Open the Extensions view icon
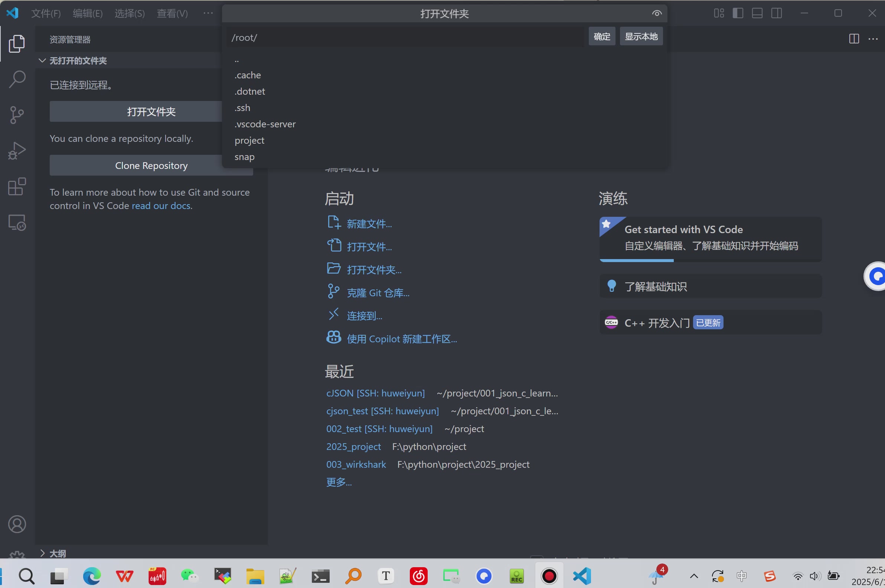Viewport: 885px width, 588px height. click(x=17, y=187)
